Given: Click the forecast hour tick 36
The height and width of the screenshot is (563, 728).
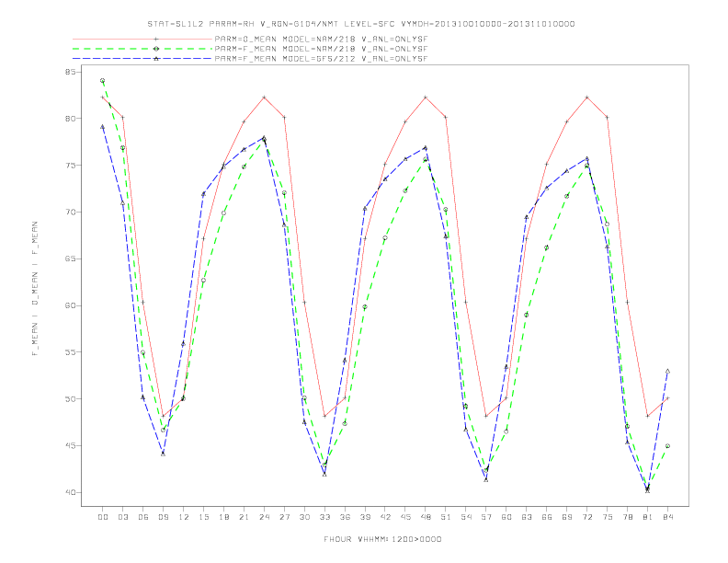Looking at the screenshot, I should point(345,517).
